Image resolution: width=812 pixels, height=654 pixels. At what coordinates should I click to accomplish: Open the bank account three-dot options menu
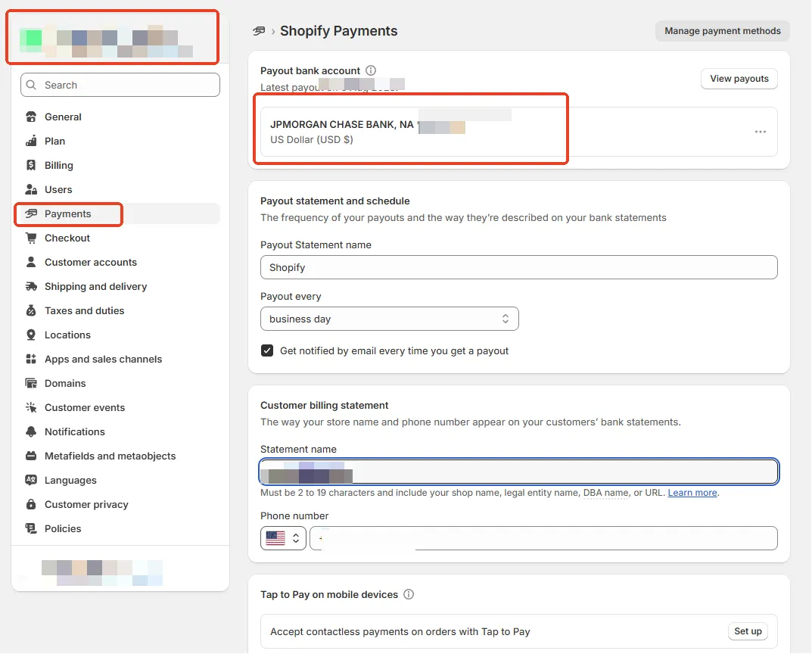(761, 132)
